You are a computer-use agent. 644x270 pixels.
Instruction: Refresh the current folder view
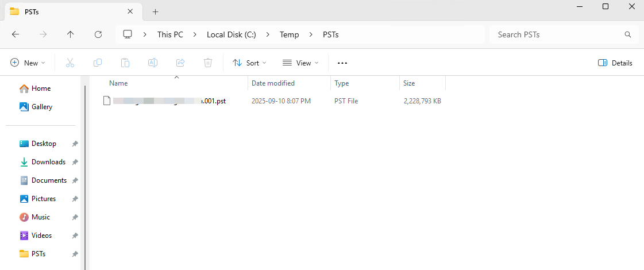tap(98, 34)
